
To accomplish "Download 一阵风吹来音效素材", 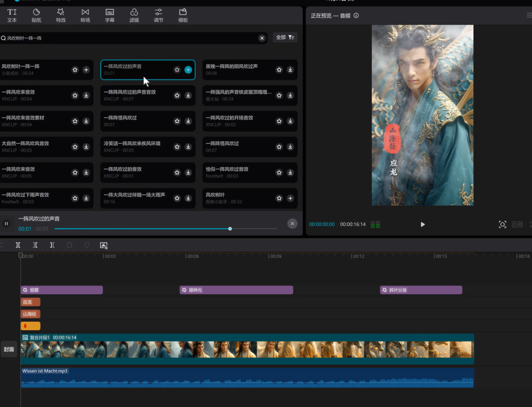I will click(x=86, y=121).
